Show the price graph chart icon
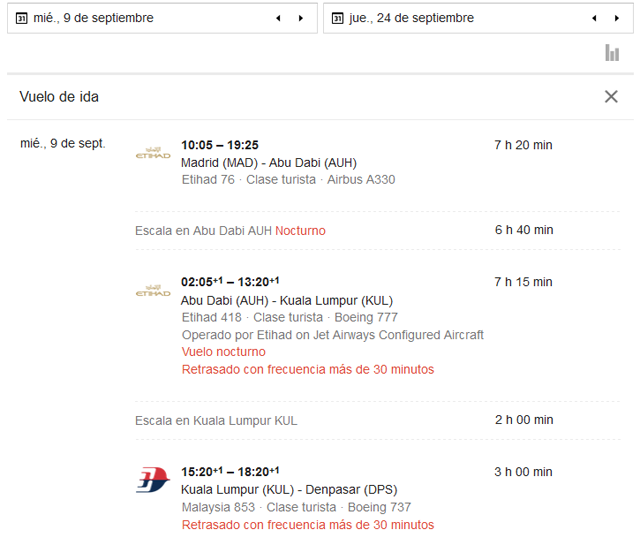 point(612,53)
